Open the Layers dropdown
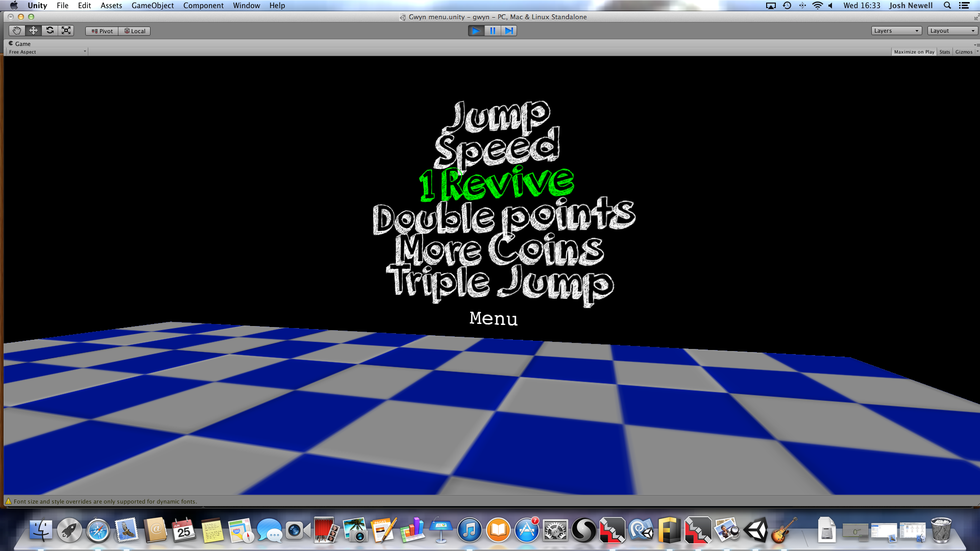This screenshot has height=551, width=980. point(896,31)
